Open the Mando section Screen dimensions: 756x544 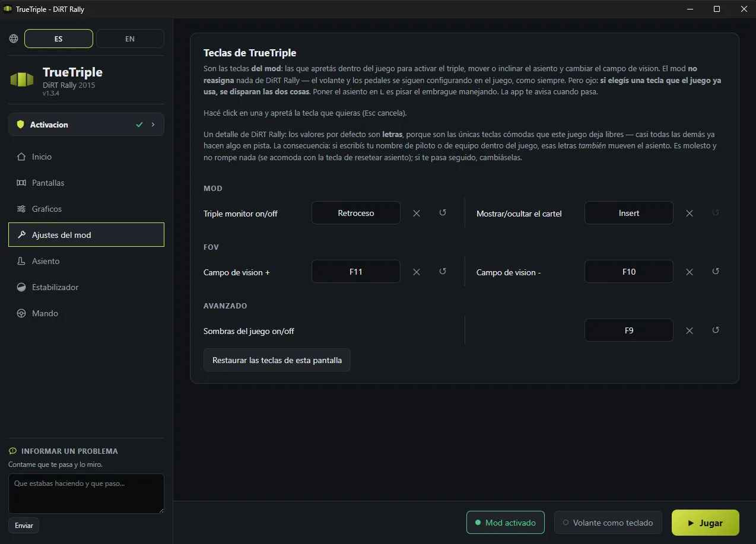tap(86, 313)
